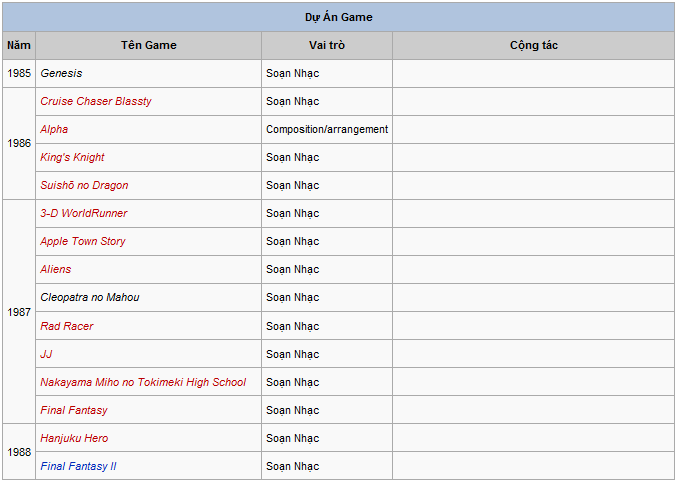This screenshot has width=678, height=480.
Task: Follow the Rad Racer link
Action: [x=67, y=326]
